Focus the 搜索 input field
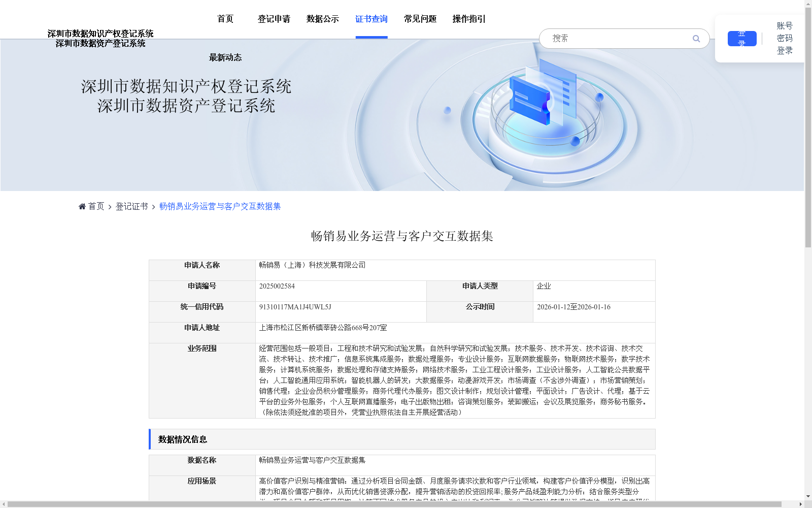 619,39
